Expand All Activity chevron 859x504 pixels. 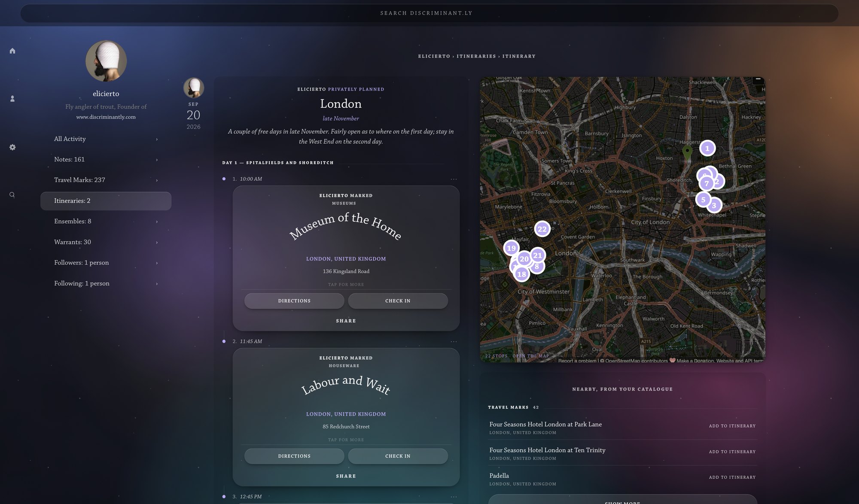pyautogui.click(x=157, y=139)
